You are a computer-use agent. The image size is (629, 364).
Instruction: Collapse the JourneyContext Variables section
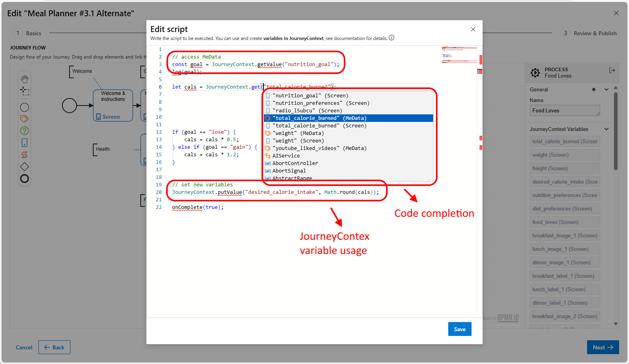pos(606,129)
